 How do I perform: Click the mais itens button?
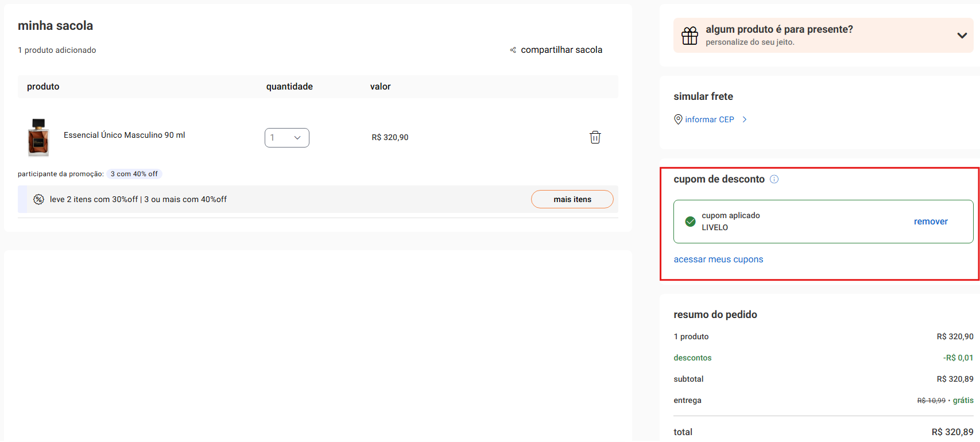572,199
